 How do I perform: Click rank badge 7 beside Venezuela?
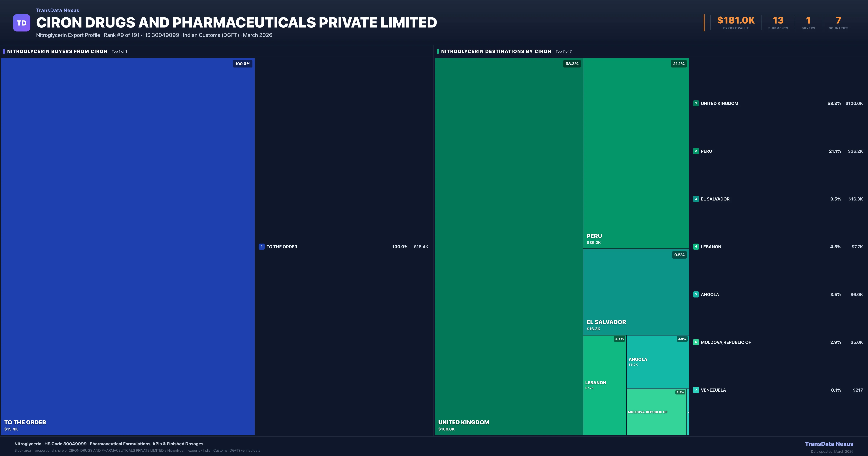coord(696,390)
